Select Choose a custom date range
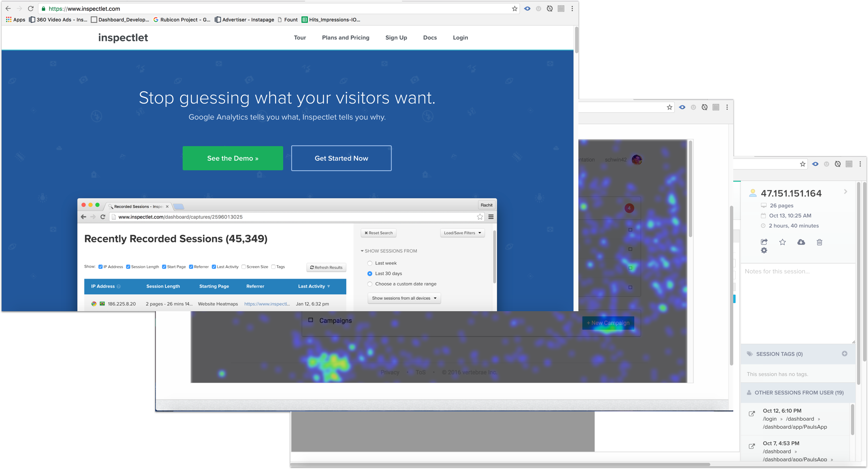Image resolution: width=868 pixels, height=469 pixels. point(370,284)
